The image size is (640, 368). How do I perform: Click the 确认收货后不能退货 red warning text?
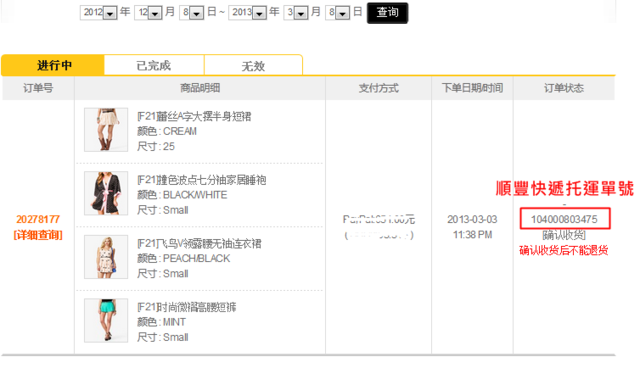click(x=564, y=250)
